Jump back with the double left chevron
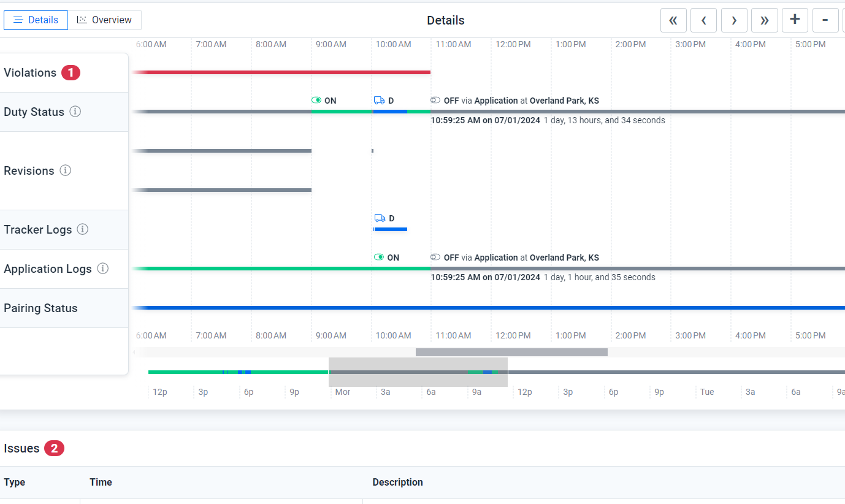The height and width of the screenshot is (504, 845). [673, 20]
